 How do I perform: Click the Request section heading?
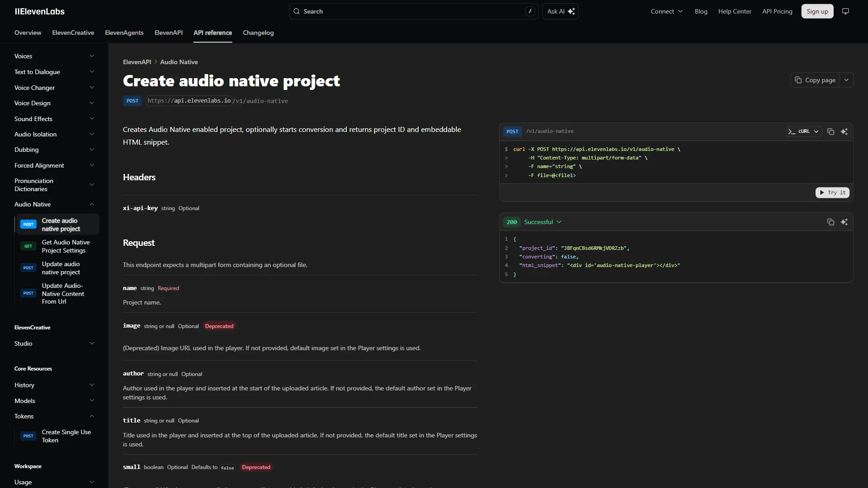[x=139, y=243]
